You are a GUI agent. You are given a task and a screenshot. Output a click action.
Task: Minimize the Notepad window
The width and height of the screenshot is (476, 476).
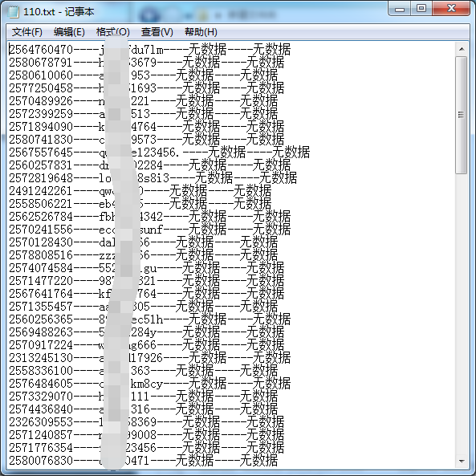(400, 9)
